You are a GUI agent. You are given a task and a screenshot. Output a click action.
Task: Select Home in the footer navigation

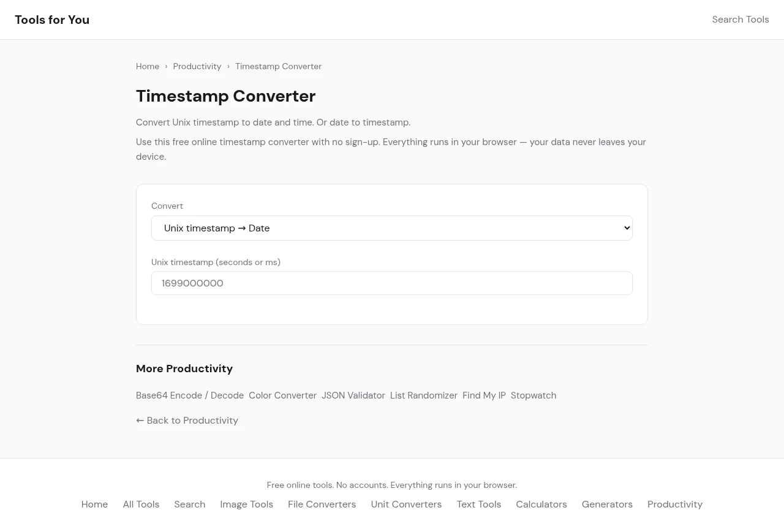[94, 504]
